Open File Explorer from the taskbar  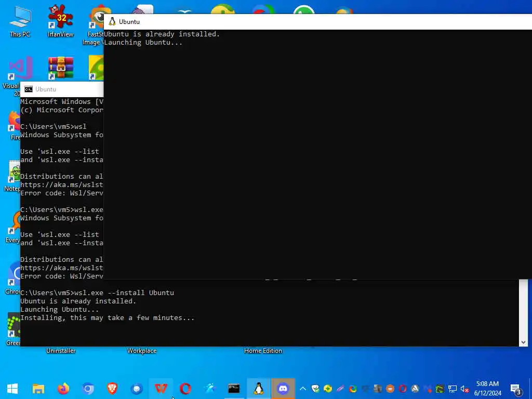tap(38, 389)
